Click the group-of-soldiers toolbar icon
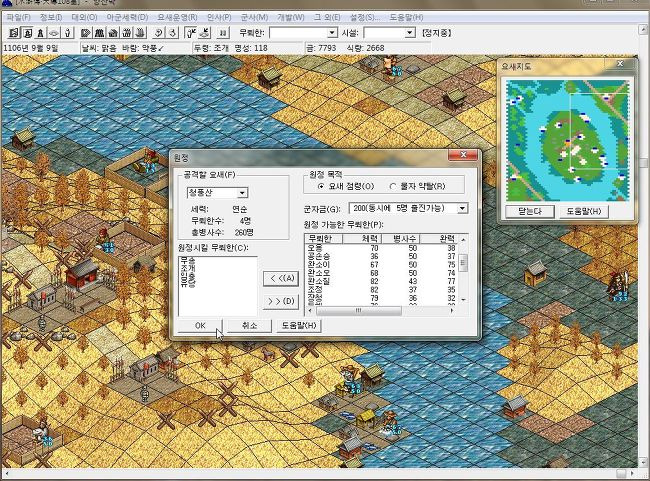 (99, 33)
